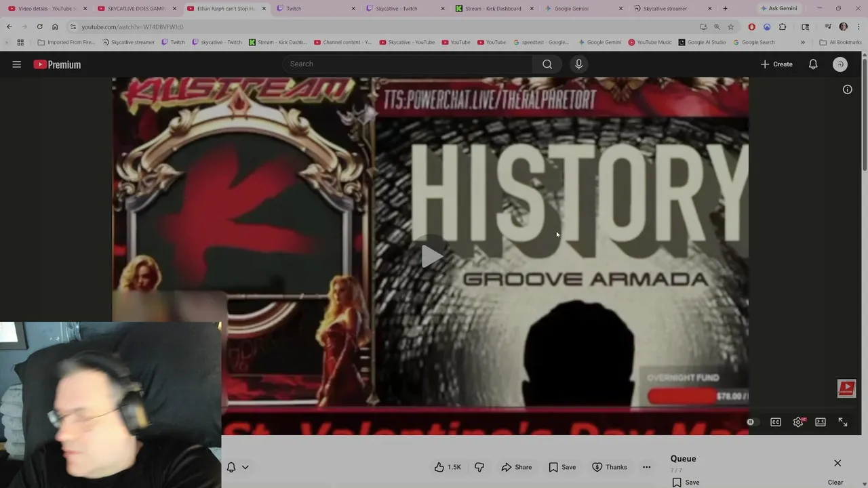Screen dimensions: 868x488
Task: Open YouTube notifications bell
Action: click(x=813, y=64)
